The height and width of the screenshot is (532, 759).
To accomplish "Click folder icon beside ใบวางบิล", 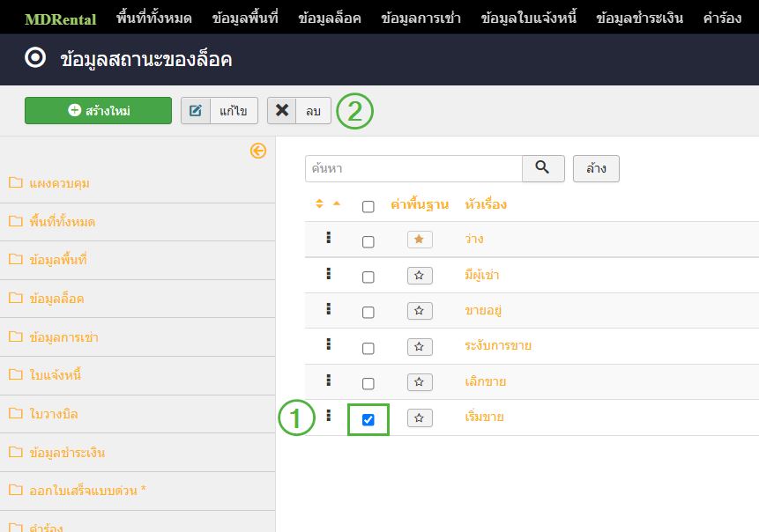I will (x=16, y=413).
